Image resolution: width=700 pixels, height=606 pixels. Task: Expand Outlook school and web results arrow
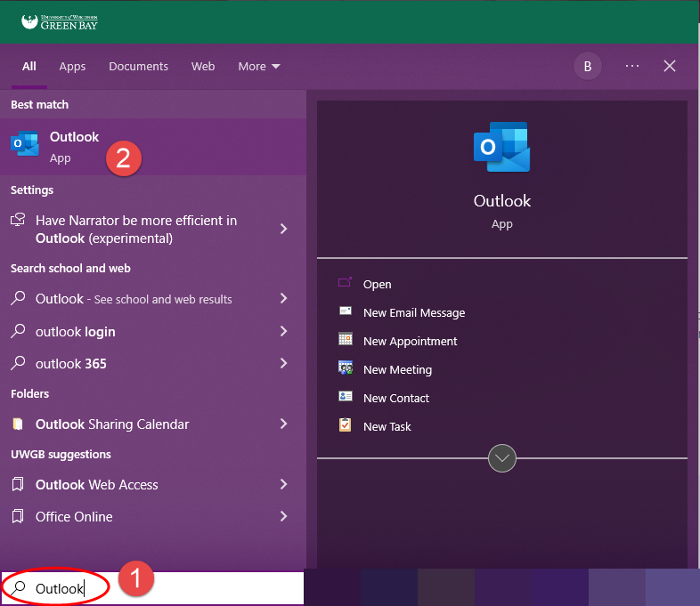283,298
